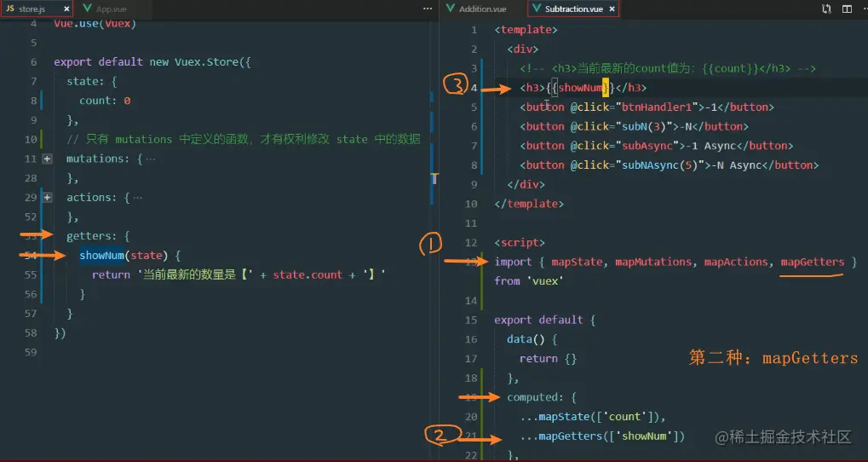Image resolution: width=868 pixels, height=462 pixels.
Task: Click the Vue icon on Subtraction.vue tab
Action: (x=536, y=9)
